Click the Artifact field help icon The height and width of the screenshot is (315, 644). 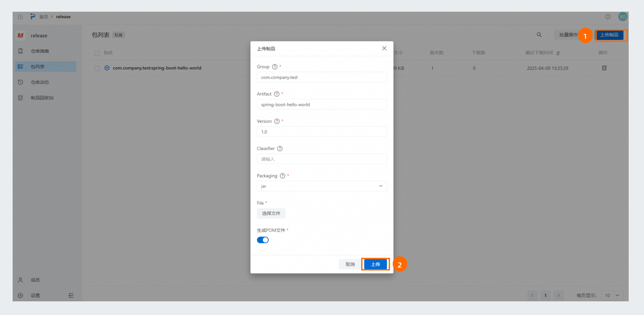tap(277, 94)
